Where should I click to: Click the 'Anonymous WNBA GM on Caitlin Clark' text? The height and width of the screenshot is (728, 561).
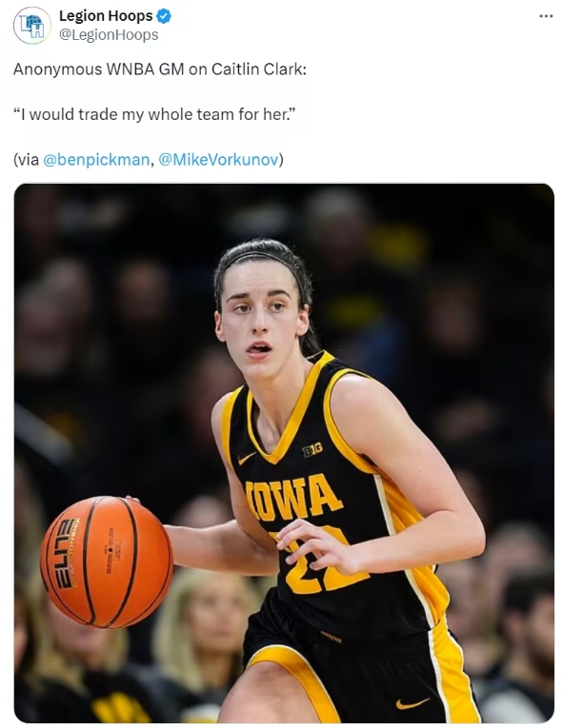tap(160, 69)
